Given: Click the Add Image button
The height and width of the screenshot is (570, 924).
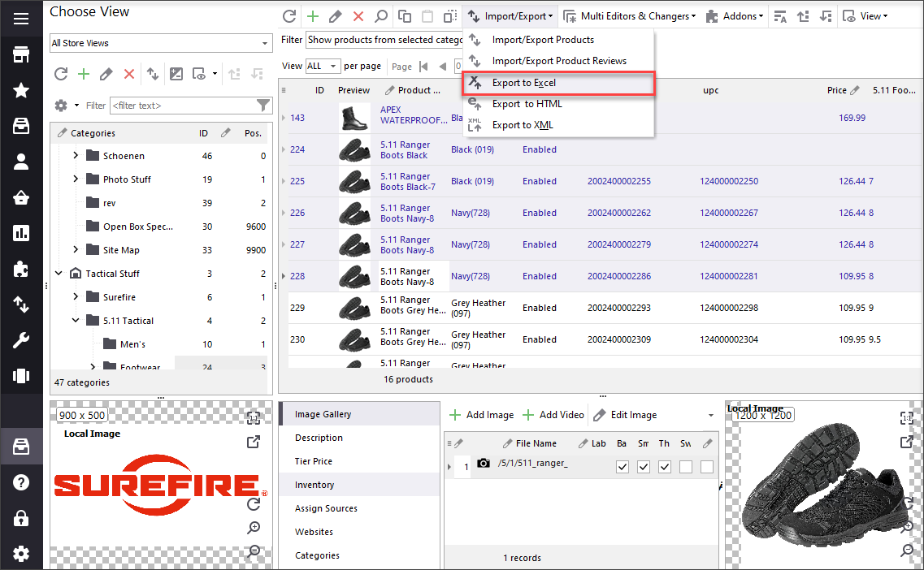Looking at the screenshot, I should 481,415.
